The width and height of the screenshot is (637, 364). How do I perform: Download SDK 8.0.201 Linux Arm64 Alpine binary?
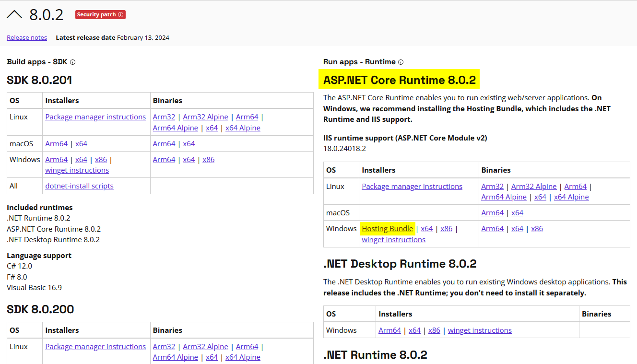pos(176,128)
